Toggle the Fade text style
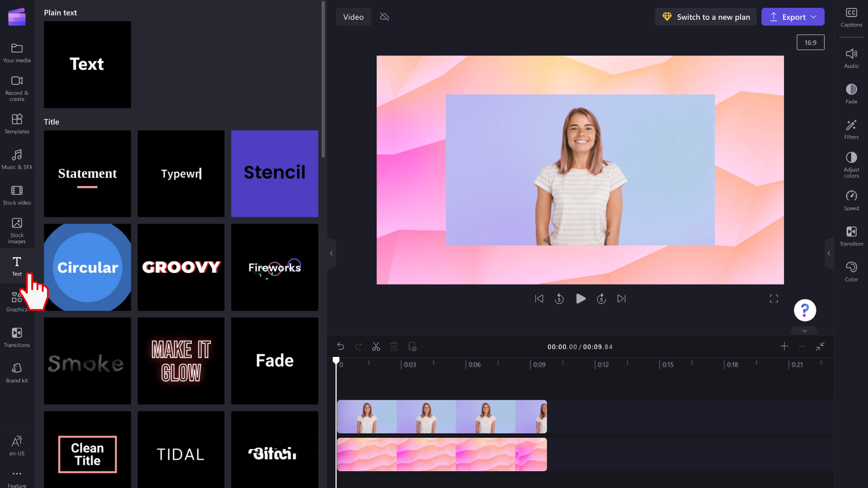 (275, 361)
